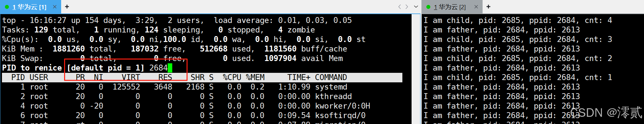The height and width of the screenshot is (124, 644).
Task: Add new tab next to 华为云 [2]
Action: click(x=489, y=7)
